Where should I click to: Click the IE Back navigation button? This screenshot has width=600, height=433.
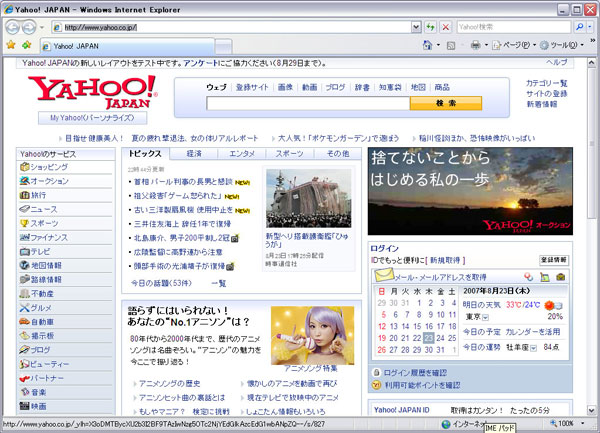(x=13, y=26)
